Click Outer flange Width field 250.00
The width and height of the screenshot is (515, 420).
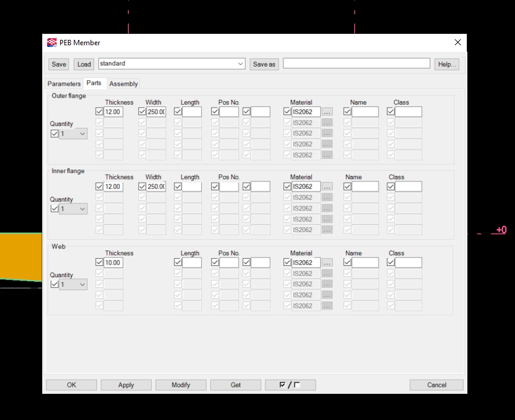point(156,112)
